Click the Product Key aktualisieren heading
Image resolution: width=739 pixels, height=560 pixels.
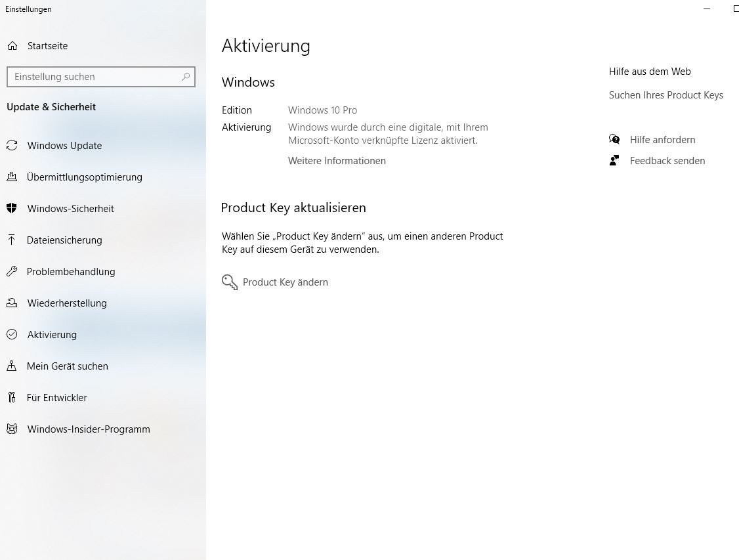(x=293, y=208)
